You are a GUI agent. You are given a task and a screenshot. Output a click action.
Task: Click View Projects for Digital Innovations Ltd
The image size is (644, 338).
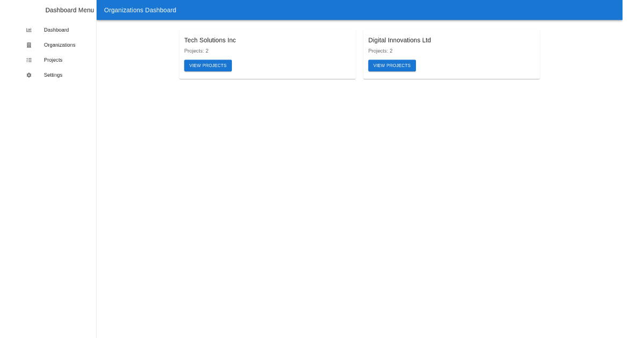(392, 65)
